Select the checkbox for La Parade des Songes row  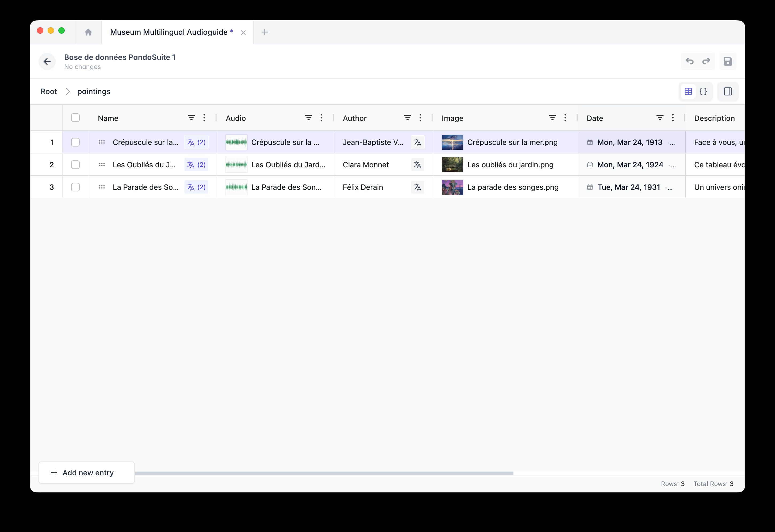(x=75, y=187)
